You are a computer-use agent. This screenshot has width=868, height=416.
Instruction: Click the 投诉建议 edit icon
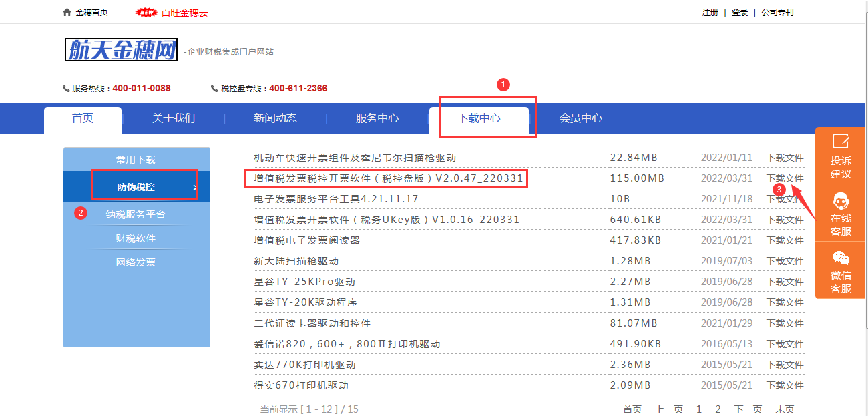(x=841, y=141)
